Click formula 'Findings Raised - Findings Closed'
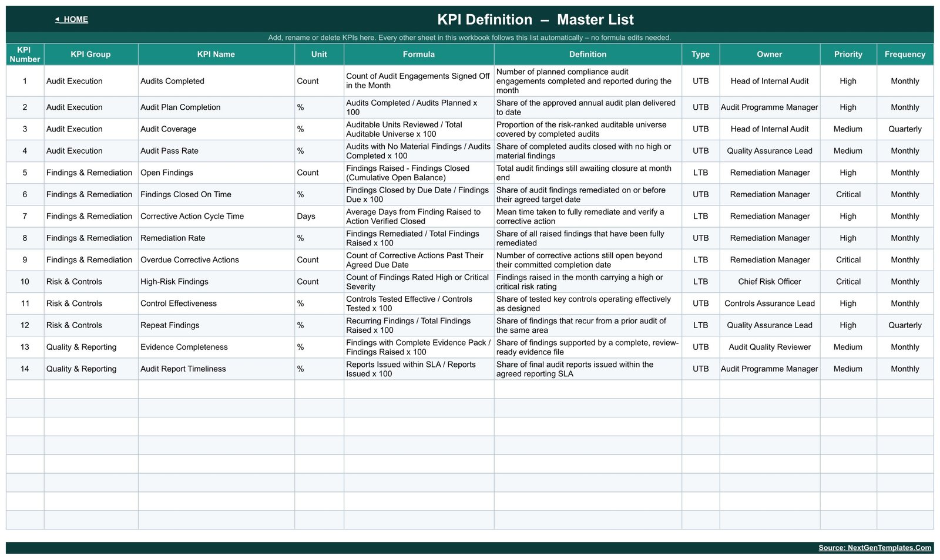The image size is (940, 560). [x=419, y=173]
